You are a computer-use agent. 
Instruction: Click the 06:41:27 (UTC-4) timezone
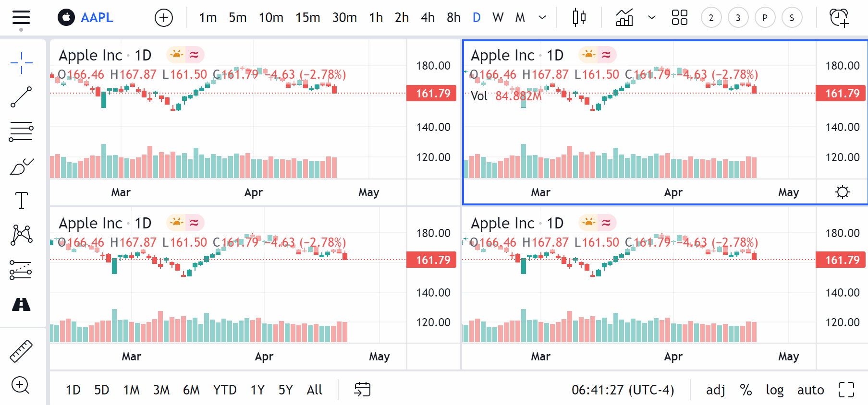click(x=623, y=390)
